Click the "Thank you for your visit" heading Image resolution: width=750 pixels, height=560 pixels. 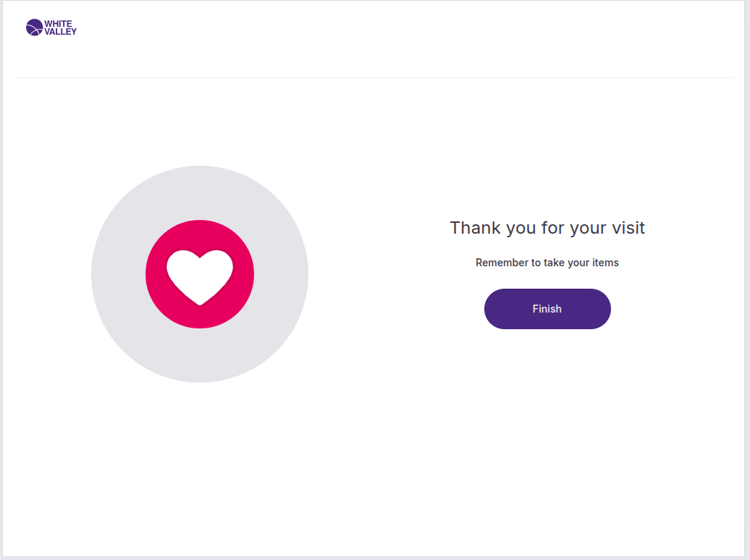pyautogui.click(x=547, y=228)
